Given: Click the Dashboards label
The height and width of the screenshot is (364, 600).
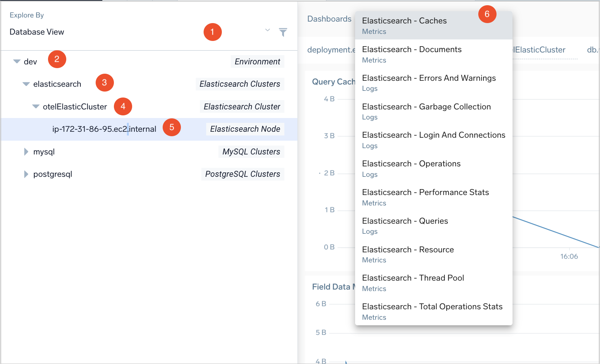Looking at the screenshot, I should click(329, 19).
